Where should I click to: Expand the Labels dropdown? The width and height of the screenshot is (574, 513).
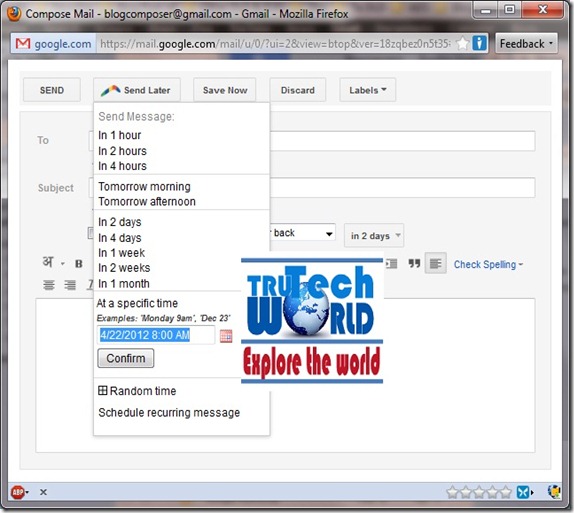pyautogui.click(x=368, y=90)
